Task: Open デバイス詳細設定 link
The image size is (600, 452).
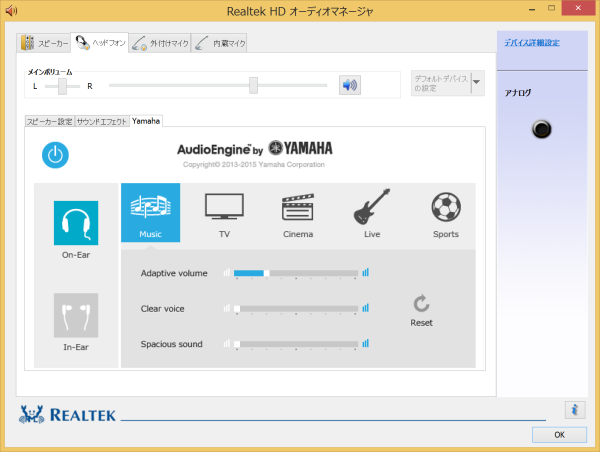Action: click(532, 43)
